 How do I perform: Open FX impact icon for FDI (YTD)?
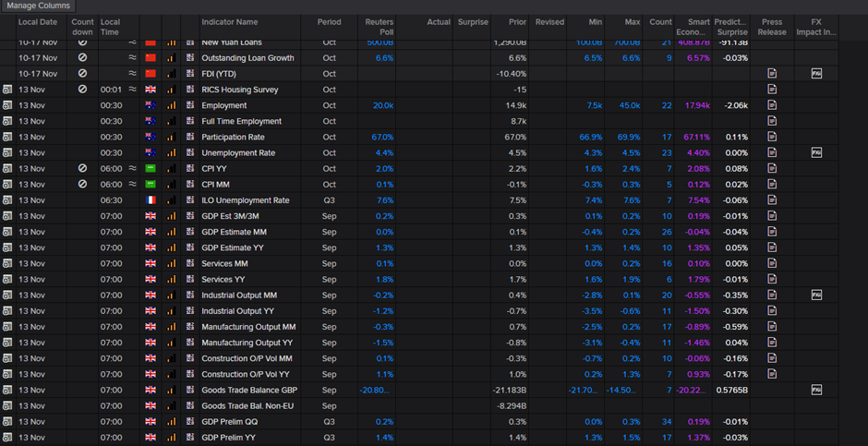(x=816, y=74)
